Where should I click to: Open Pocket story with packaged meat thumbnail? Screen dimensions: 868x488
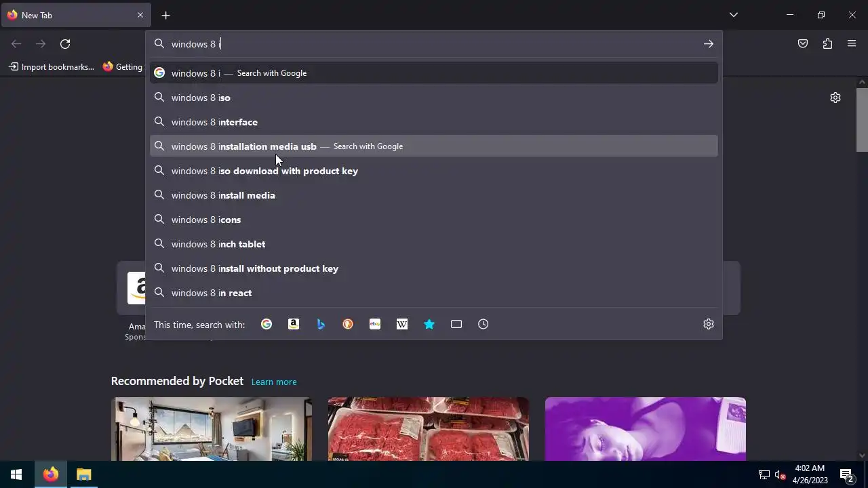tap(429, 429)
